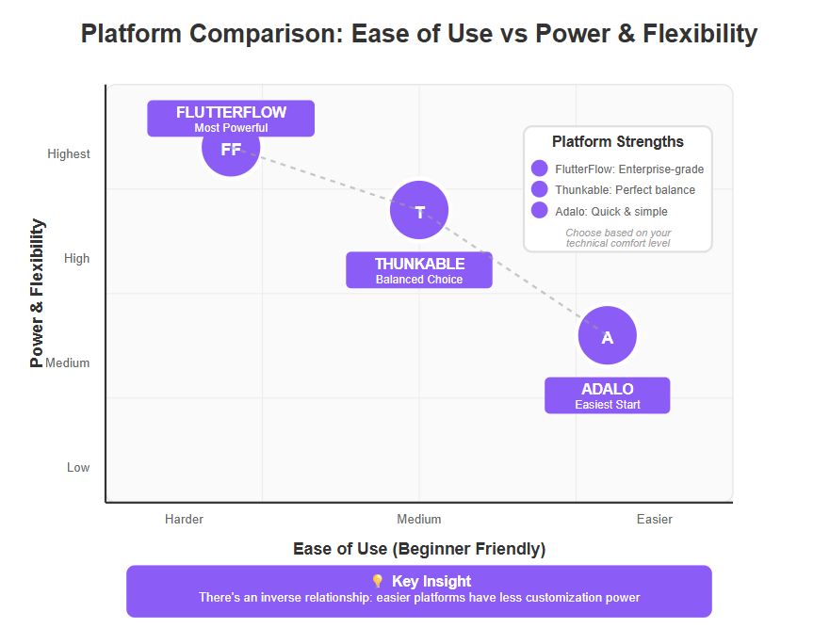The height and width of the screenshot is (644, 830).
Task: Click the Low y-axis tick label
Action: [x=78, y=467]
